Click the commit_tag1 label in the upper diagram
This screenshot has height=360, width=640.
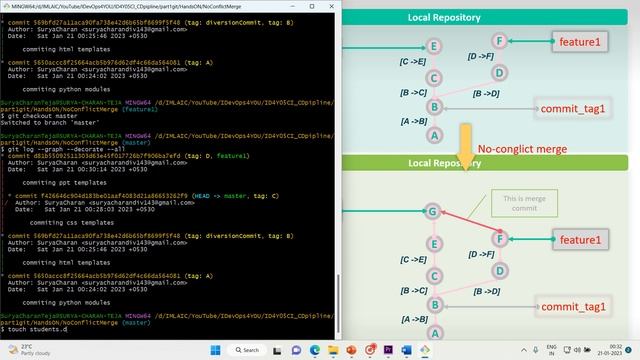572,109
